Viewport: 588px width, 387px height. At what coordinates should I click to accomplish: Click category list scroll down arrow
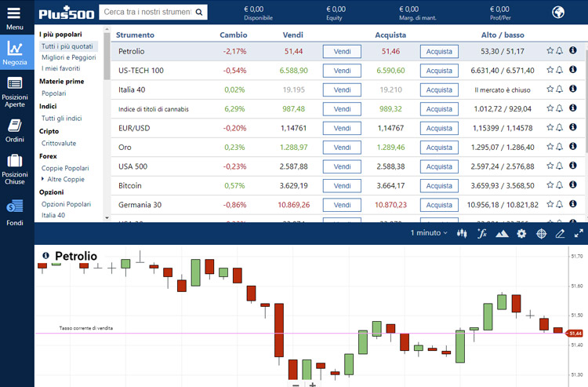[107, 217]
